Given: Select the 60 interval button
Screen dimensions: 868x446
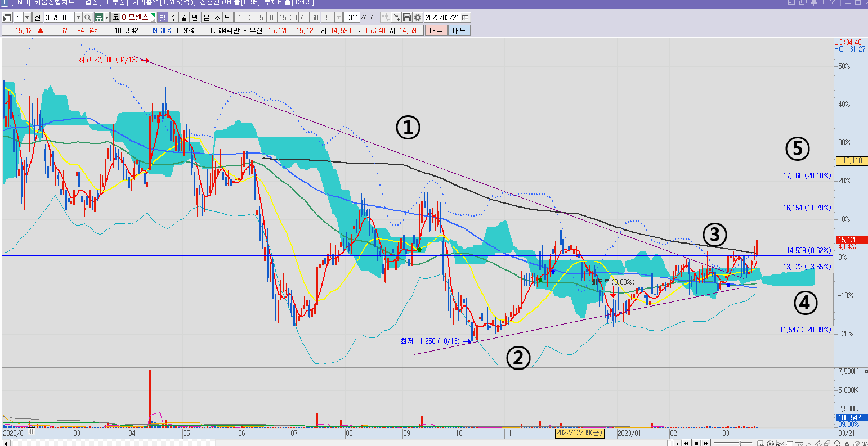Looking at the screenshot, I should pyautogui.click(x=315, y=17).
